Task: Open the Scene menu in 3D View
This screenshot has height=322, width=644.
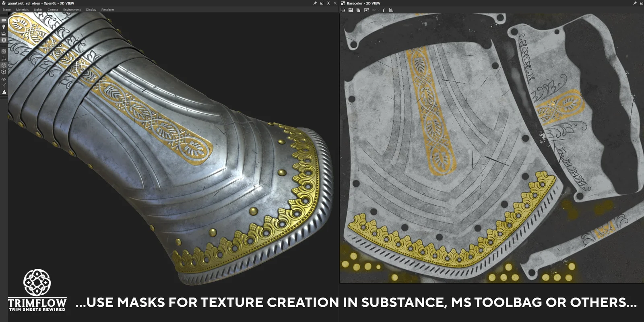Action: tap(6, 10)
